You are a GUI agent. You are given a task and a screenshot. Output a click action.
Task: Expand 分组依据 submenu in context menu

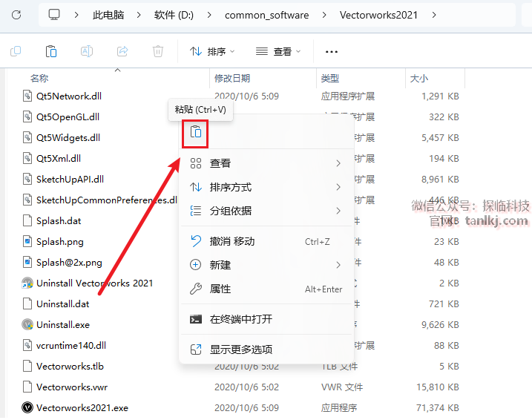[x=266, y=211]
